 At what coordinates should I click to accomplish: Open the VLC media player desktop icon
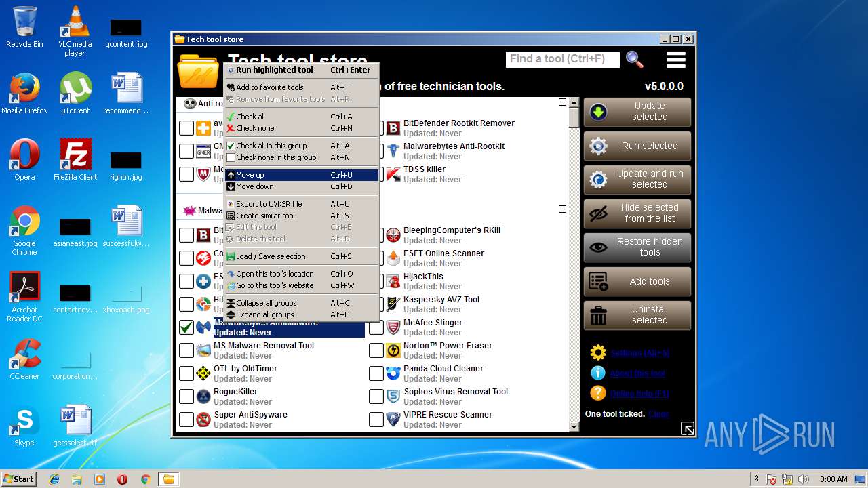tap(75, 31)
